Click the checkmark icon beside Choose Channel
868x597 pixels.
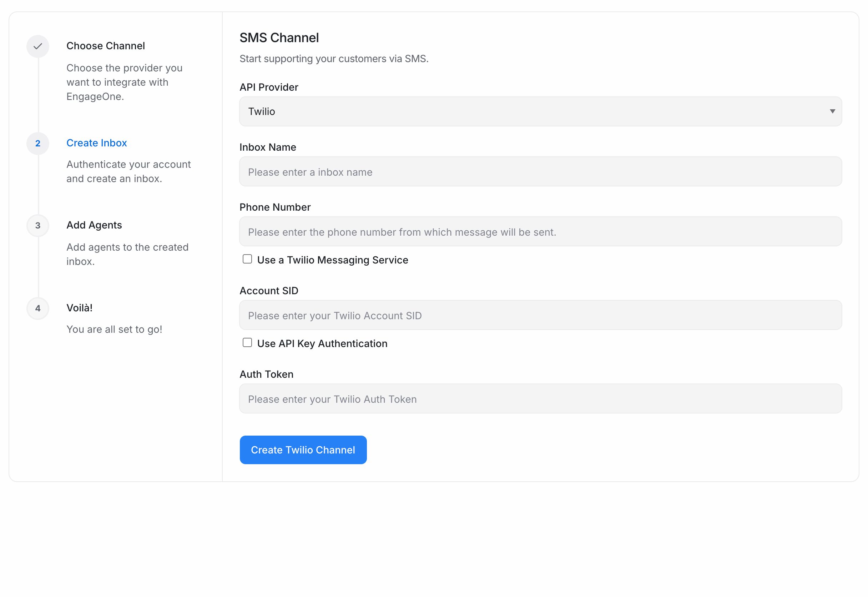(x=38, y=46)
